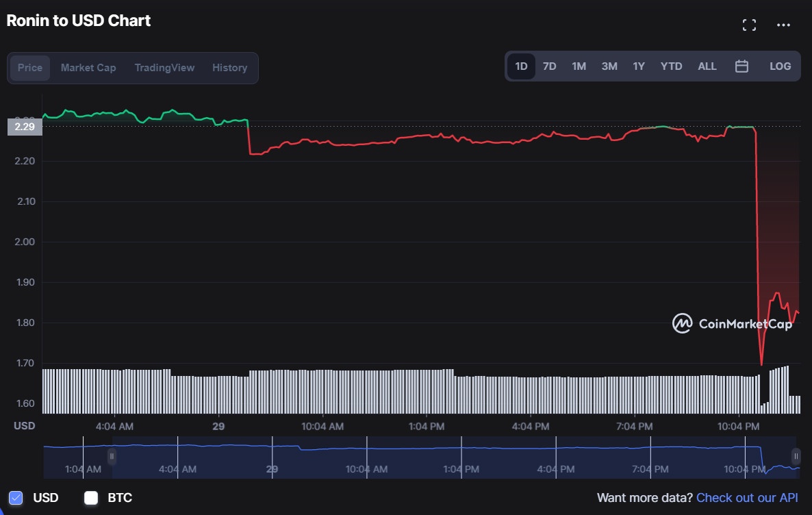The width and height of the screenshot is (812, 515).
Task: Uncheck the USD checkbox
Action: click(x=16, y=498)
